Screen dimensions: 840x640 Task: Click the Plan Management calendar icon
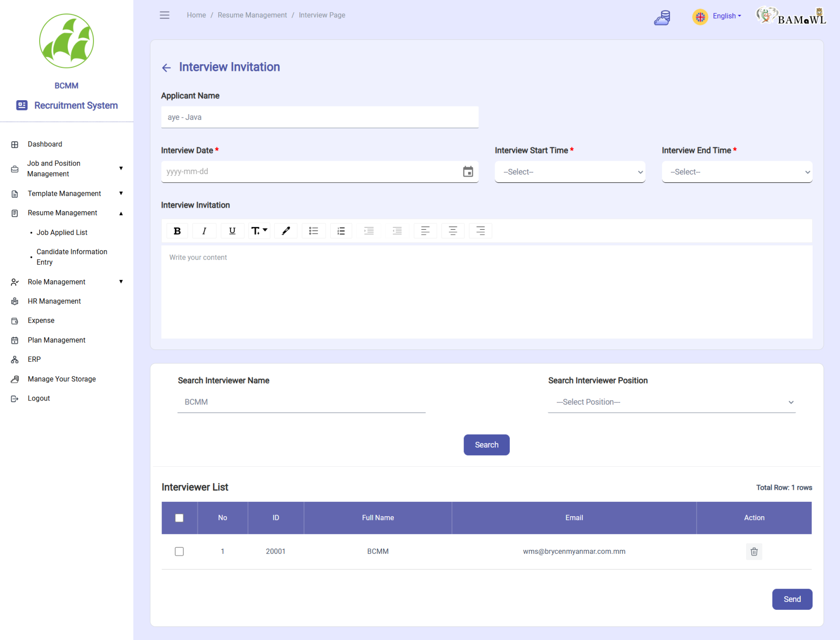point(15,341)
